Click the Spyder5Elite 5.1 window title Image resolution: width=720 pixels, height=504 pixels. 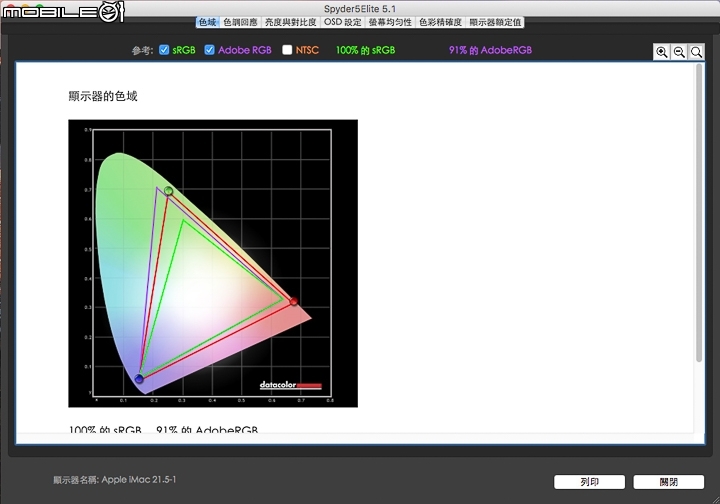pyautogui.click(x=360, y=9)
